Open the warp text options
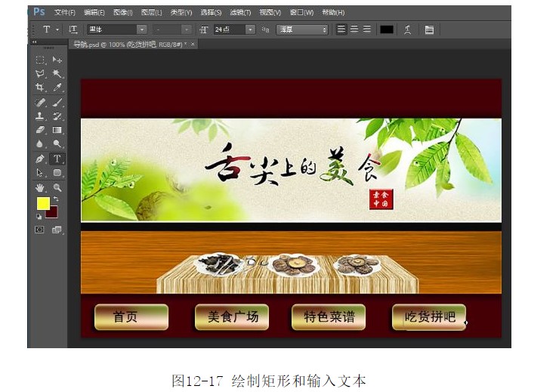The height and width of the screenshot is (392, 559). [x=407, y=29]
